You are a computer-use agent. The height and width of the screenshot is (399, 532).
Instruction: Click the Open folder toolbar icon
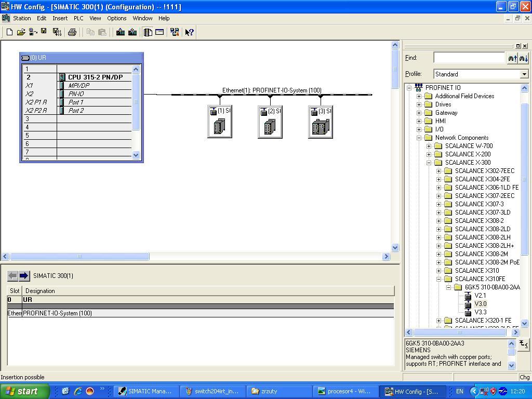click(x=21, y=32)
